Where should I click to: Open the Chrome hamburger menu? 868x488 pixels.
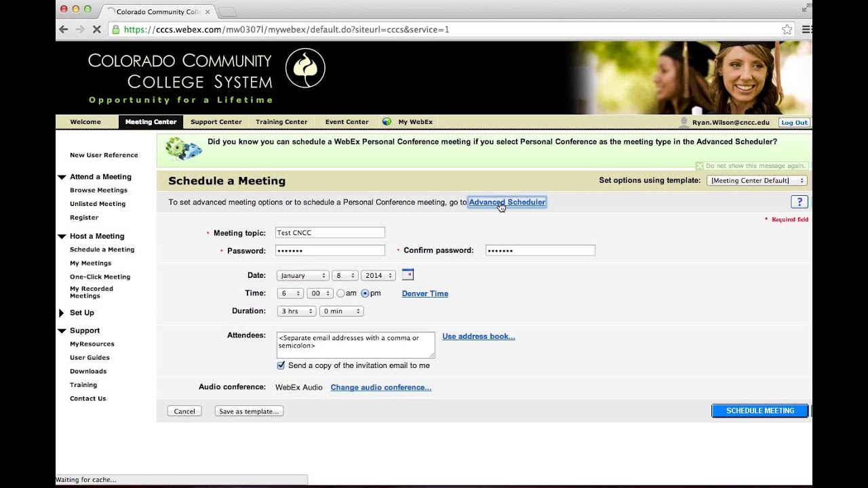pos(806,29)
